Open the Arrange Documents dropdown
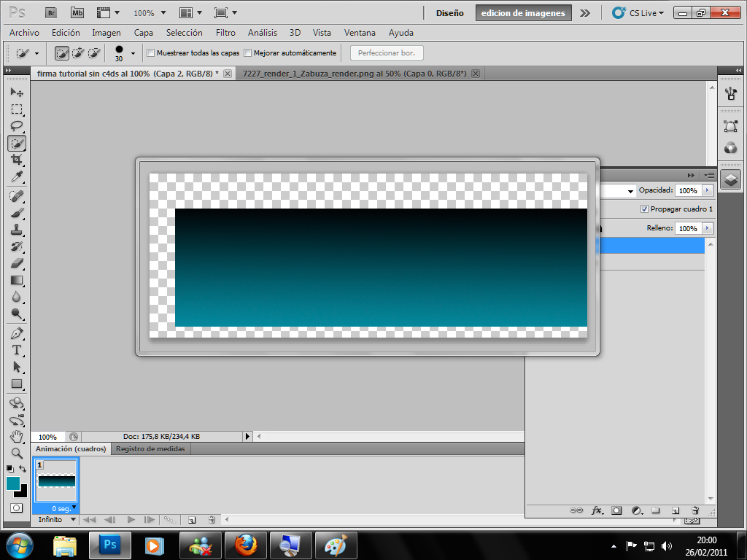This screenshot has width=747, height=560. coord(191,13)
